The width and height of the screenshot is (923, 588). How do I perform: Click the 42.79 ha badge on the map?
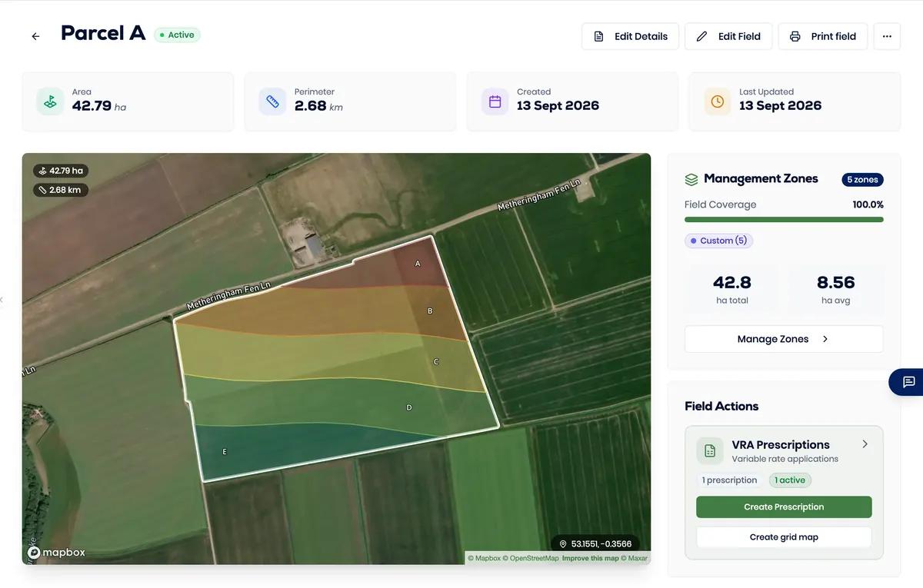61,171
